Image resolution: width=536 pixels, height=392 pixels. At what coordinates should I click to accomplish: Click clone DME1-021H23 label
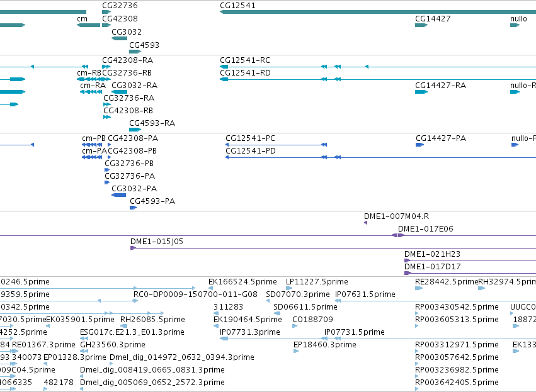pyautogui.click(x=432, y=254)
